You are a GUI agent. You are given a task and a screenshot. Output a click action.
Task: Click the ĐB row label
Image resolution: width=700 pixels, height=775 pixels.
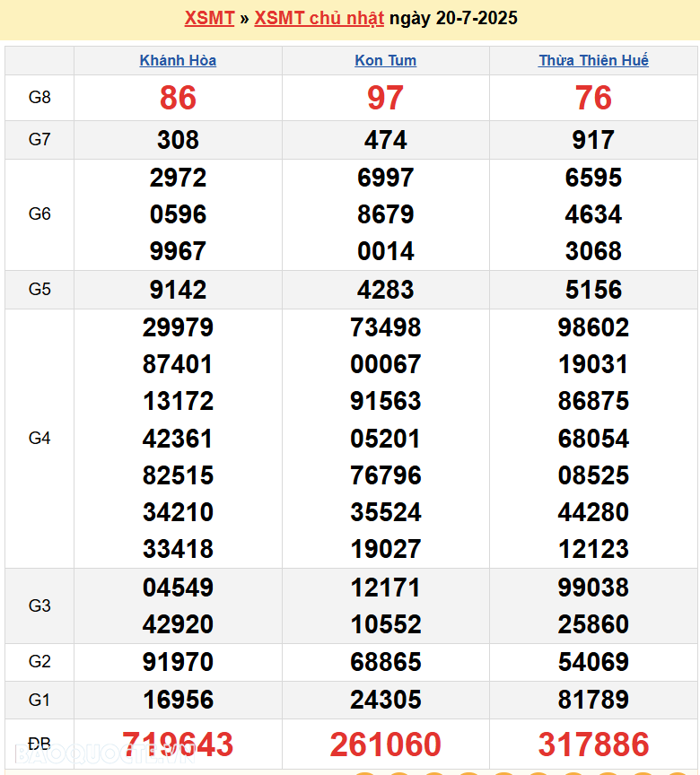pyautogui.click(x=39, y=745)
